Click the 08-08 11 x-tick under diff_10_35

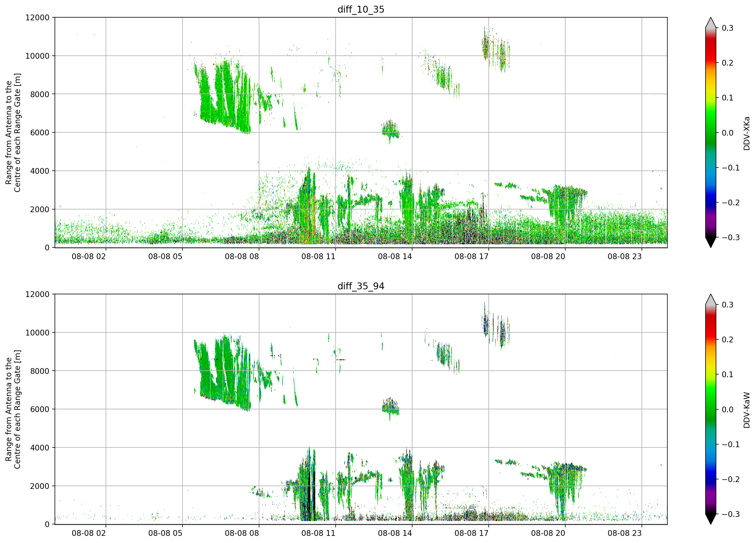[x=318, y=256]
